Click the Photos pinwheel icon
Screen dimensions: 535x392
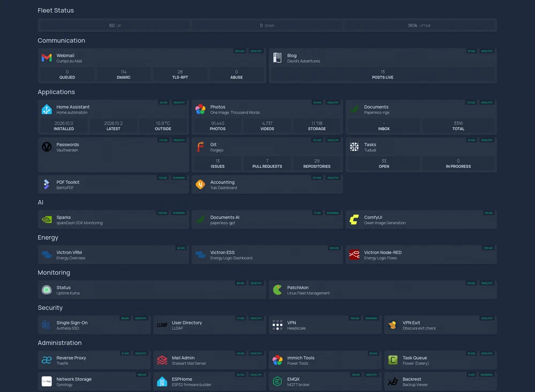pos(200,109)
